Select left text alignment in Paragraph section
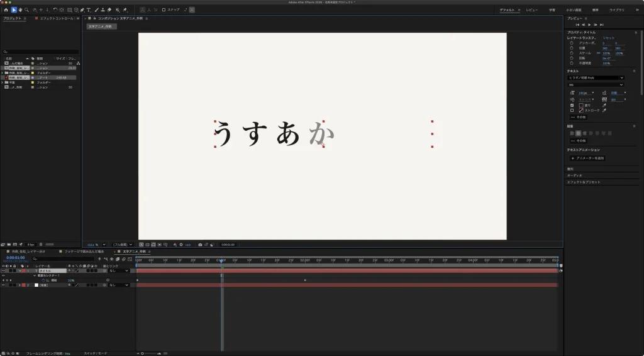644x356 pixels. tap(572, 133)
